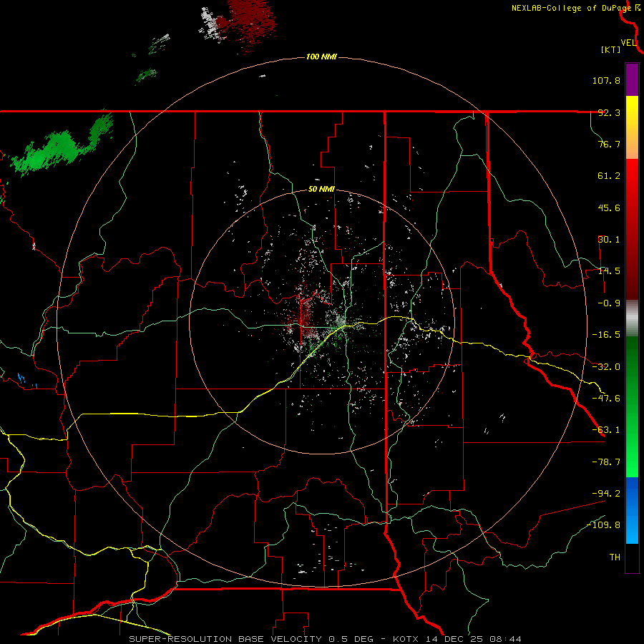This screenshot has height=644, width=644.
Task: Select the 92.3 scale value
Action: (609, 112)
